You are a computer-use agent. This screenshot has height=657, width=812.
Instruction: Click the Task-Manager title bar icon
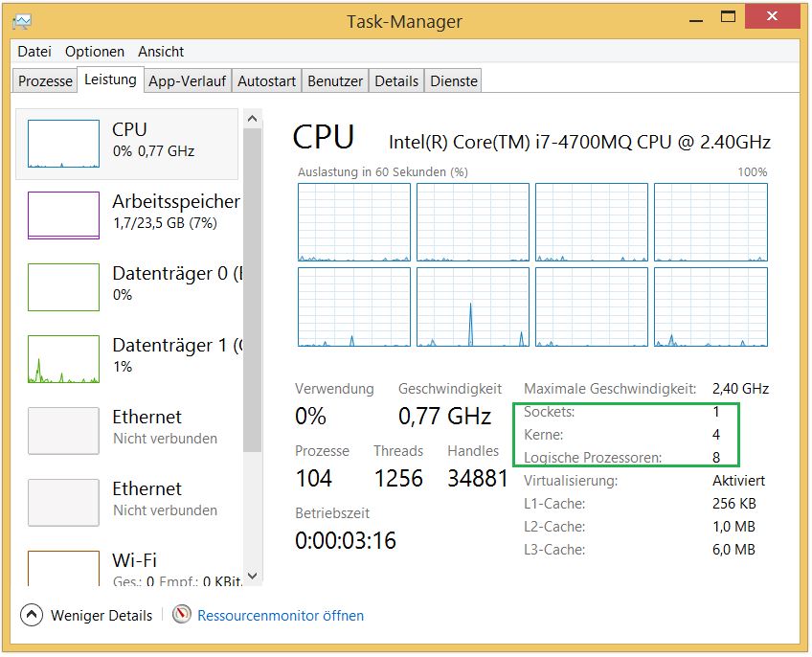pos(23,20)
